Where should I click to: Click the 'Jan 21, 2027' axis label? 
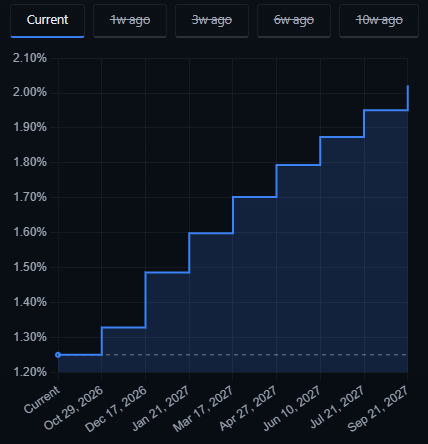[161, 408]
